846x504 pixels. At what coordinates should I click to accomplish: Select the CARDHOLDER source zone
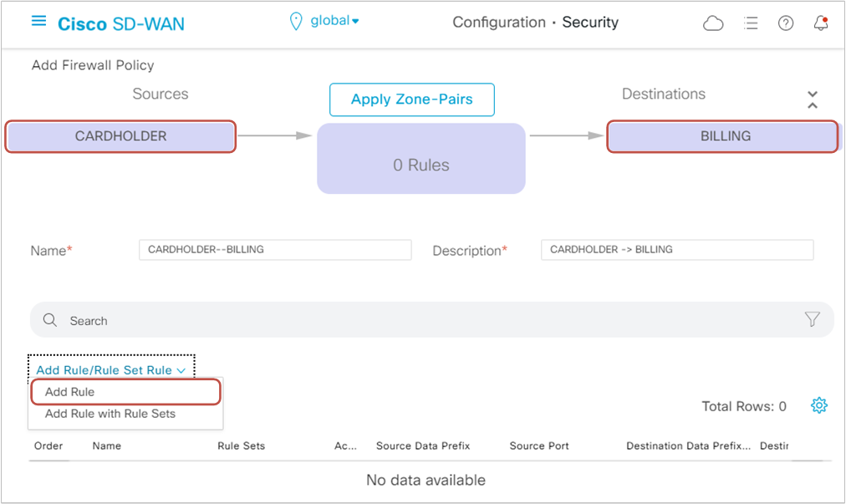coord(120,135)
